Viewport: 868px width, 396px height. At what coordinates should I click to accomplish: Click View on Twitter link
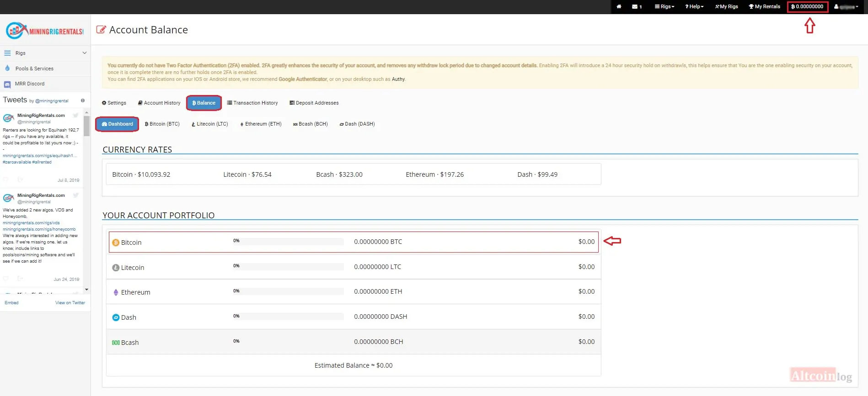[70, 303]
